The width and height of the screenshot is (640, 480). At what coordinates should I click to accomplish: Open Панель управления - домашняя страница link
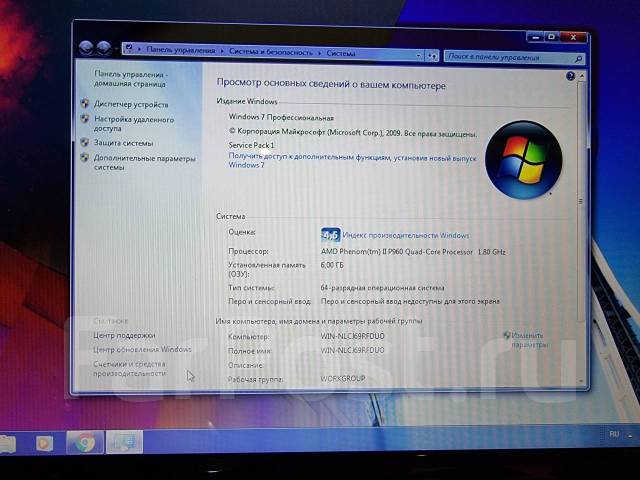coord(131,79)
